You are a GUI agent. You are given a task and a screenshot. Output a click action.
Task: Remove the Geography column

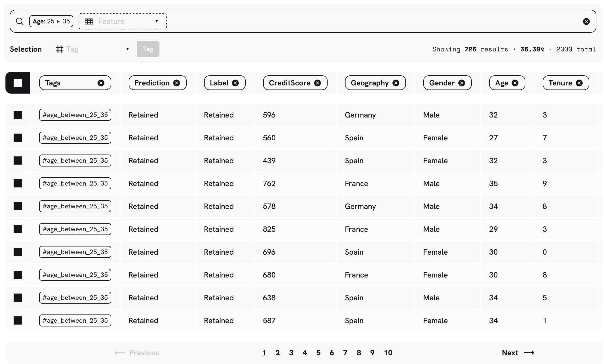396,83
